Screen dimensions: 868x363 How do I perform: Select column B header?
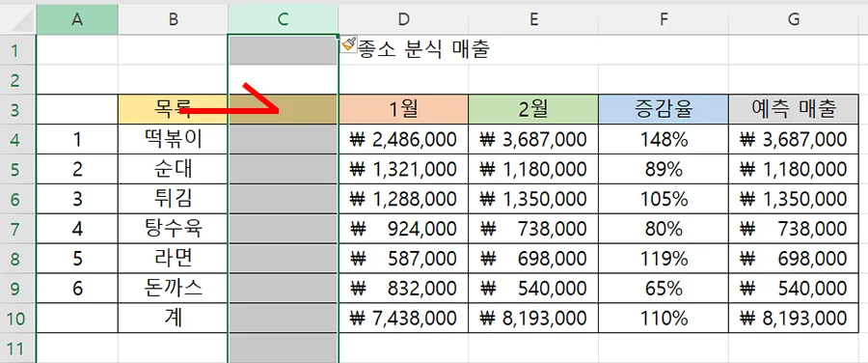pos(174,19)
